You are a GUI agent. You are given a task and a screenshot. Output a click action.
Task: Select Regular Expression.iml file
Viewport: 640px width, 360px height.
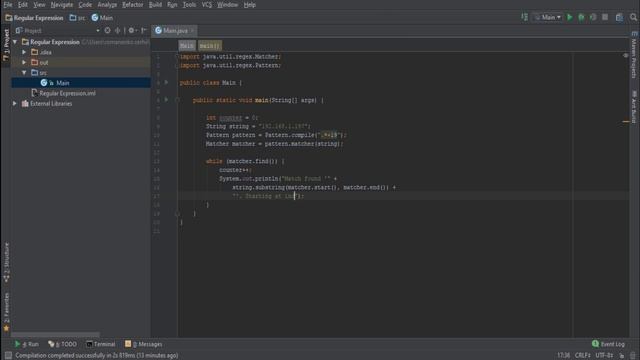[67, 93]
